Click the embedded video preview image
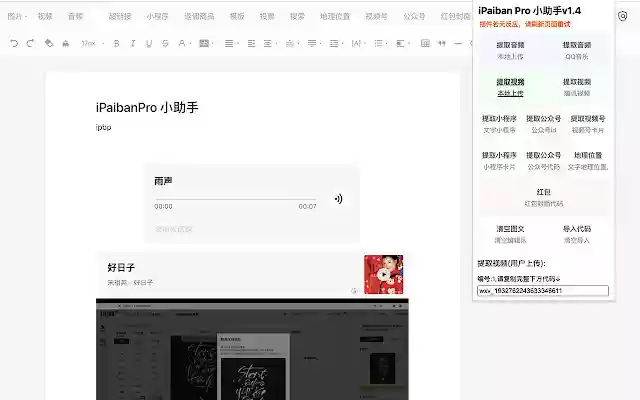The image size is (640, 400). pos(252,349)
